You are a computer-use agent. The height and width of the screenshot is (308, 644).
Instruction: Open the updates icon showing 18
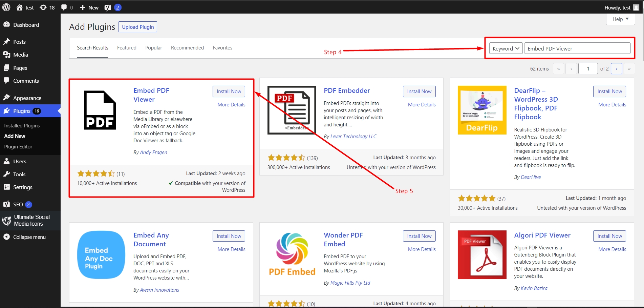point(47,7)
